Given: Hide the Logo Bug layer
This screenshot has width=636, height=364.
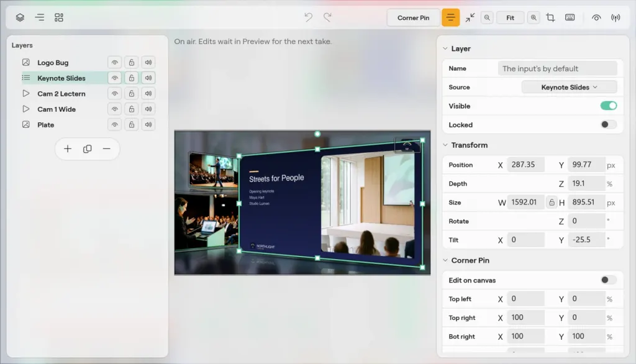Looking at the screenshot, I should [115, 63].
